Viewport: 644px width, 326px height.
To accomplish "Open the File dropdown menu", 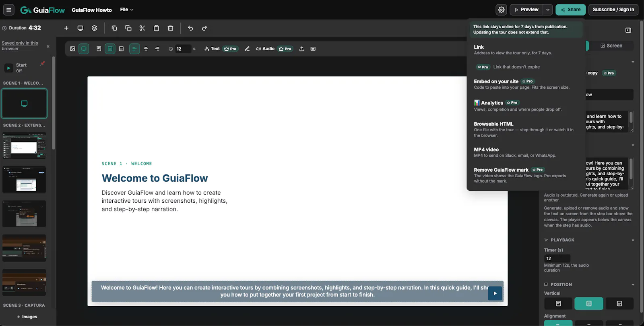I will [x=126, y=10].
